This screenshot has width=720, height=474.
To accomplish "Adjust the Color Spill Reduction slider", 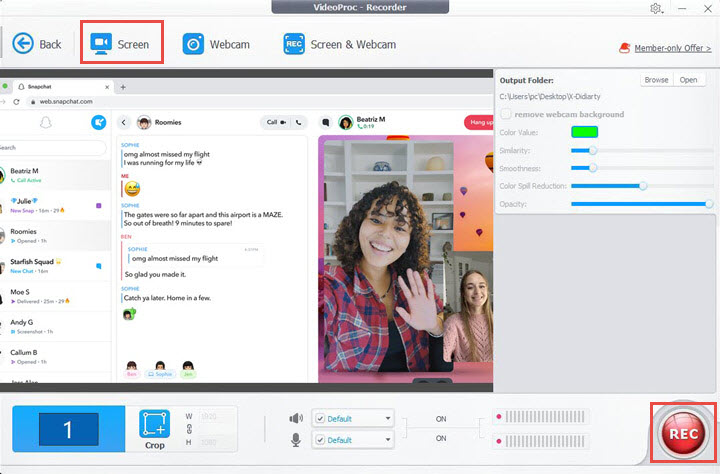I will coord(643,186).
